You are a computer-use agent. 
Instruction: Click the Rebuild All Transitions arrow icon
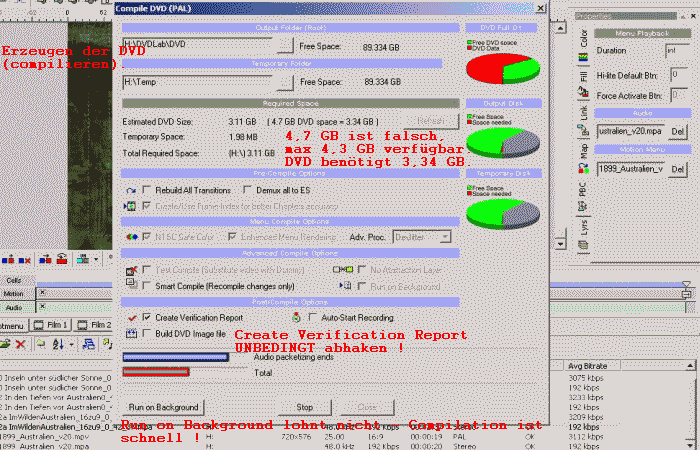(x=130, y=190)
